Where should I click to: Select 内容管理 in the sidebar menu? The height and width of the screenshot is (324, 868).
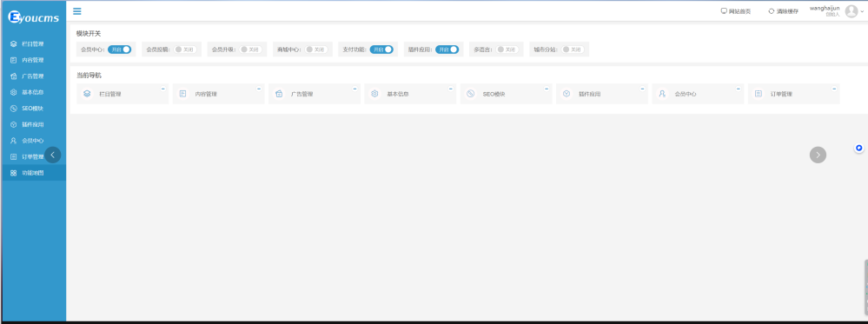pyautogui.click(x=34, y=60)
